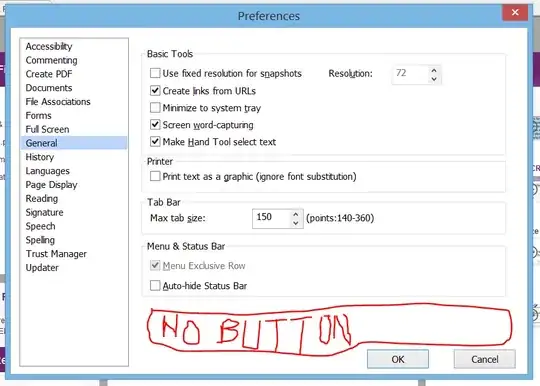Viewport: 540px width, 386px height.
Task: Click the points:140-360 hint text
Action: [340, 218]
